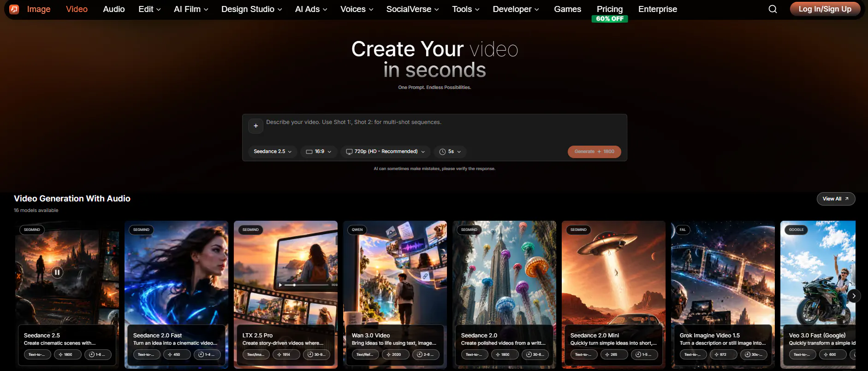Click View All for video models
Screen dimensions: 868x371
836,199
